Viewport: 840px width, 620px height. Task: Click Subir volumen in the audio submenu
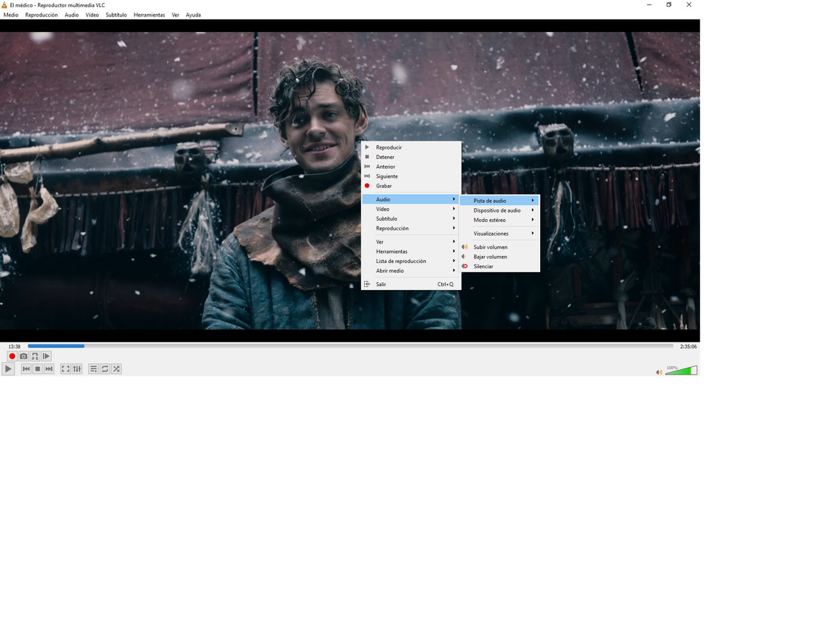(x=499, y=247)
